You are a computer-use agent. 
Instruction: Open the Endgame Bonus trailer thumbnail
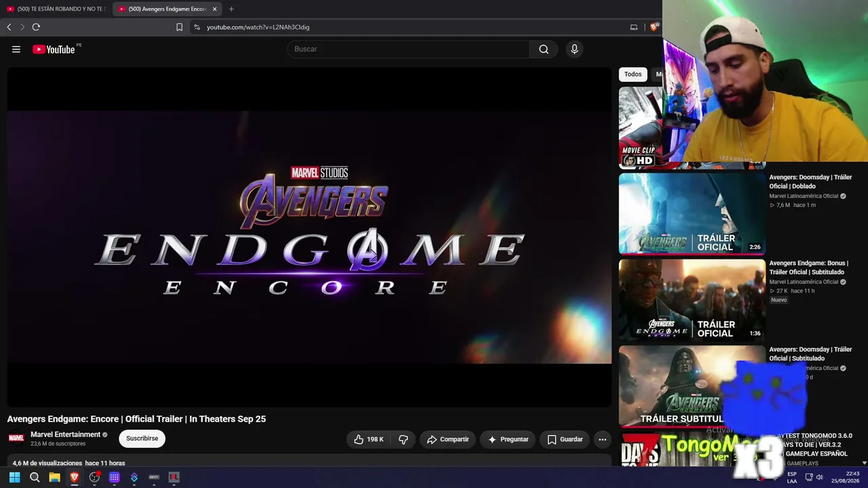click(x=692, y=300)
